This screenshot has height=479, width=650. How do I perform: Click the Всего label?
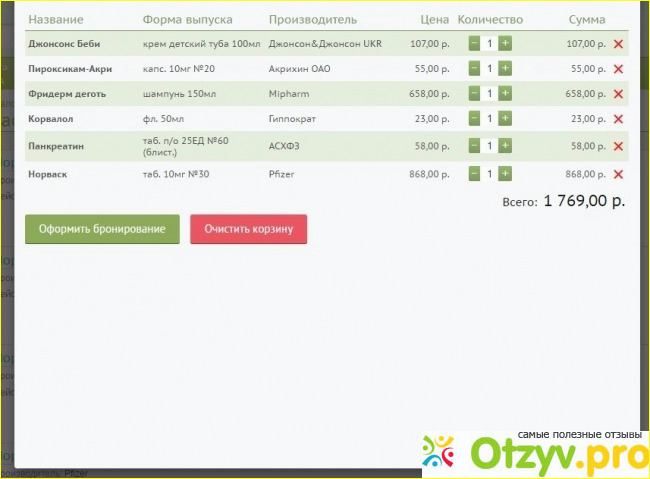pos(520,202)
